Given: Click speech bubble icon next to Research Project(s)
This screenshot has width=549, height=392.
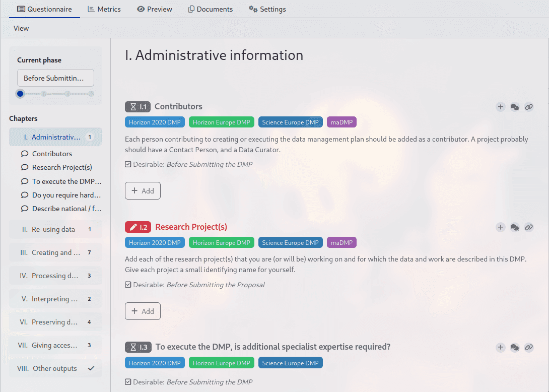Looking at the screenshot, I should 25,167.
